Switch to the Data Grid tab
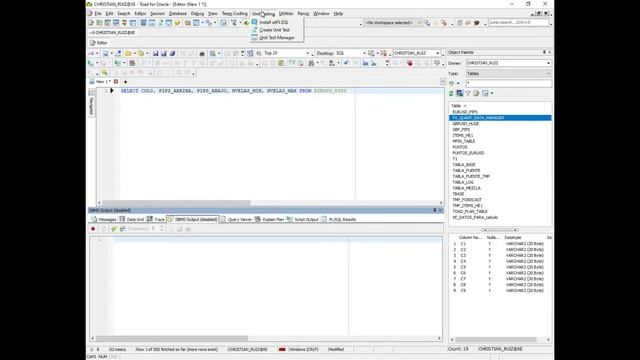Viewport: 640px width, 360px height. click(132, 220)
